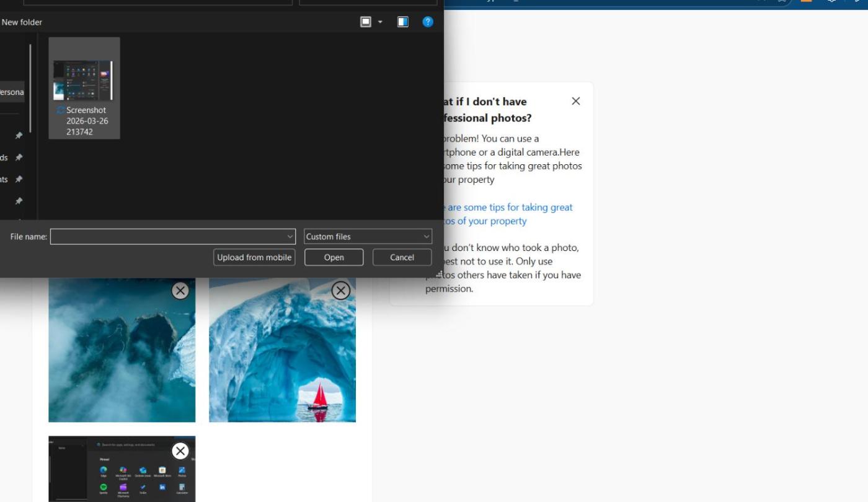The image size is (868, 502).
Task: Open the view options dropdown arrow
Action: click(x=380, y=22)
